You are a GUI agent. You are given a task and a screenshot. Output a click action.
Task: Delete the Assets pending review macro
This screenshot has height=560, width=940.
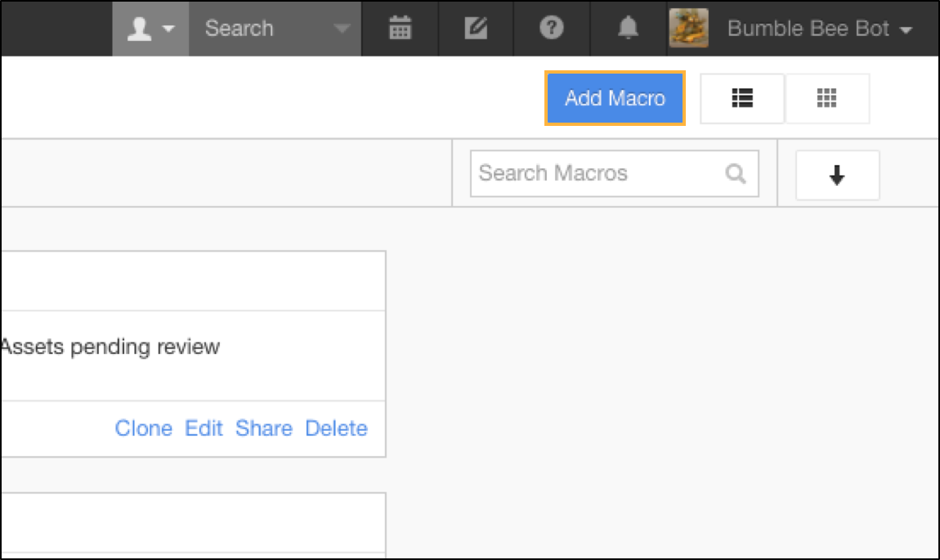tap(336, 428)
